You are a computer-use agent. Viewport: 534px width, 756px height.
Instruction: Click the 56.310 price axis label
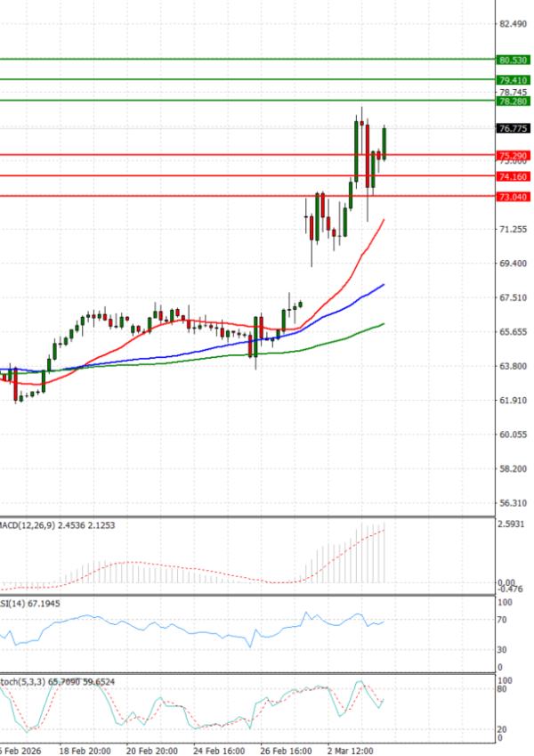click(514, 503)
